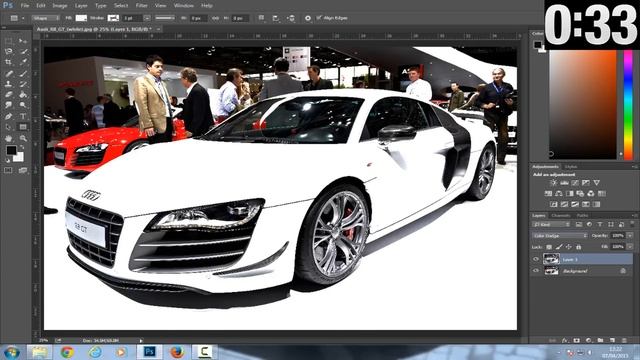640x360 pixels.
Task: Select the History Brush tool
Action: pyautogui.click(x=23, y=84)
